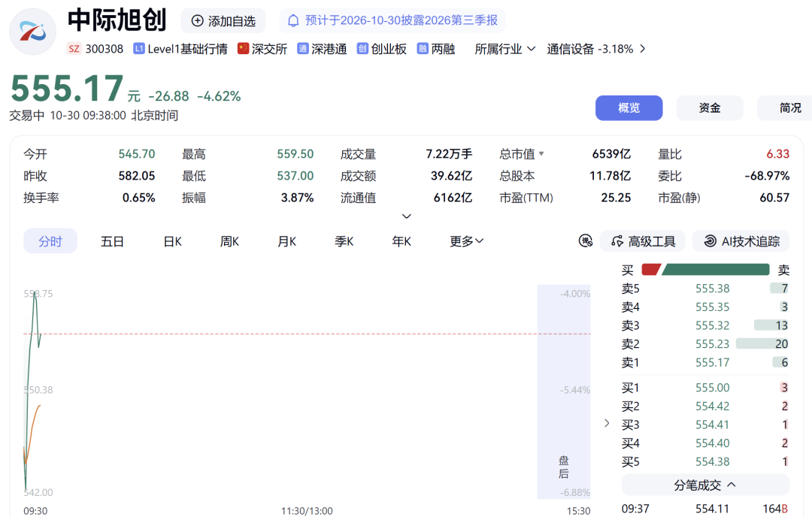
Task: Click the 买5 price 554.38
Action: pyautogui.click(x=712, y=461)
